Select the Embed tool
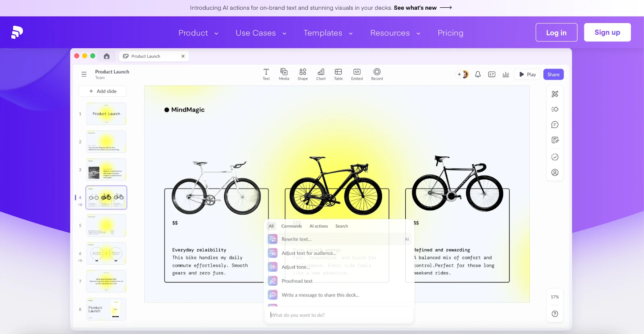The height and width of the screenshot is (334, 644). pyautogui.click(x=357, y=74)
